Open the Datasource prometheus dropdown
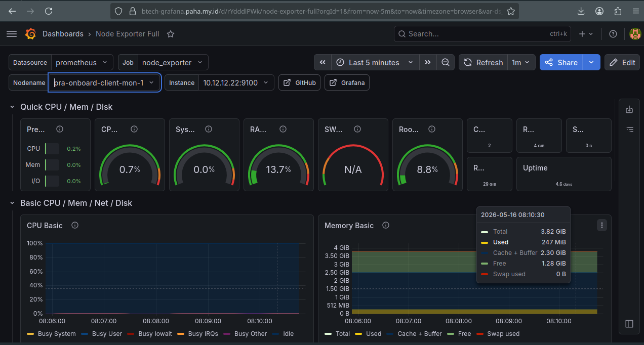This screenshot has width=644, height=345. coord(82,63)
